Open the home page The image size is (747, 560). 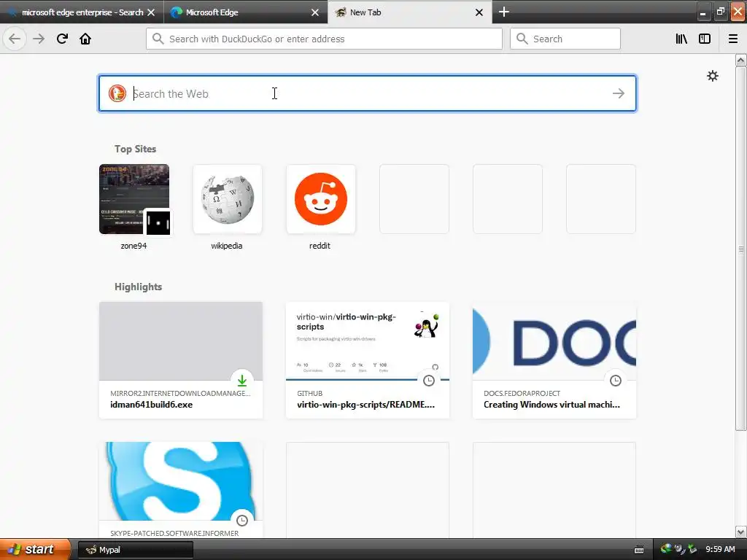pos(85,39)
